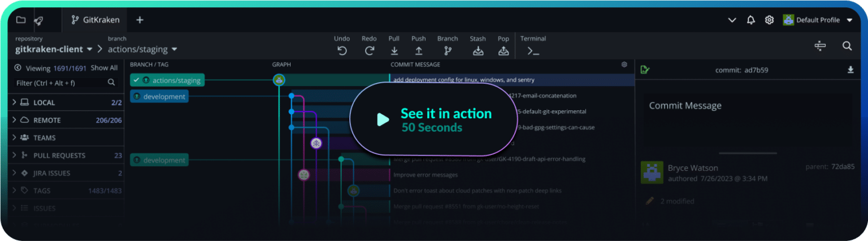Click the commit hash ad7b59
Screen dimensions: 868x241
[757, 70]
